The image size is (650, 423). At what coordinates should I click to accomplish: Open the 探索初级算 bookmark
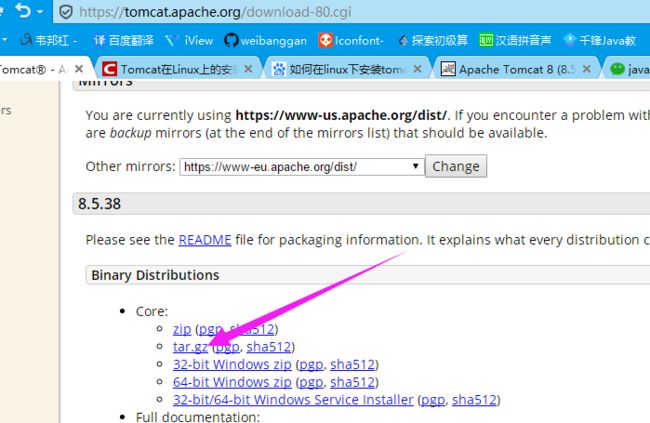[x=433, y=40]
